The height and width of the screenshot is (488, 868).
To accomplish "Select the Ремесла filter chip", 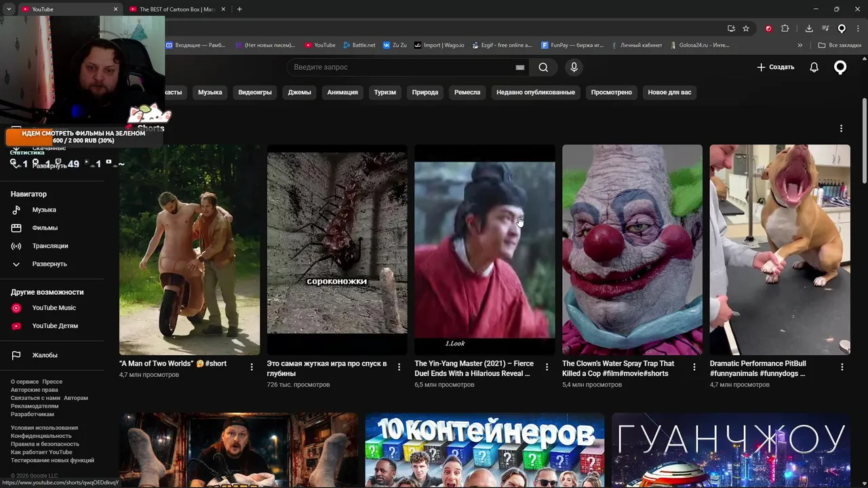I will point(467,92).
